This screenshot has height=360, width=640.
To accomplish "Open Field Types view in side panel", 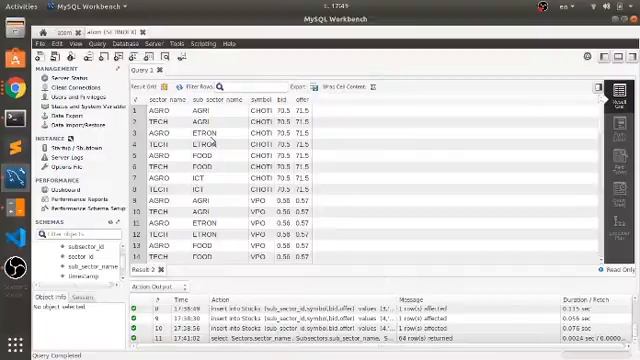I will [x=619, y=162].
